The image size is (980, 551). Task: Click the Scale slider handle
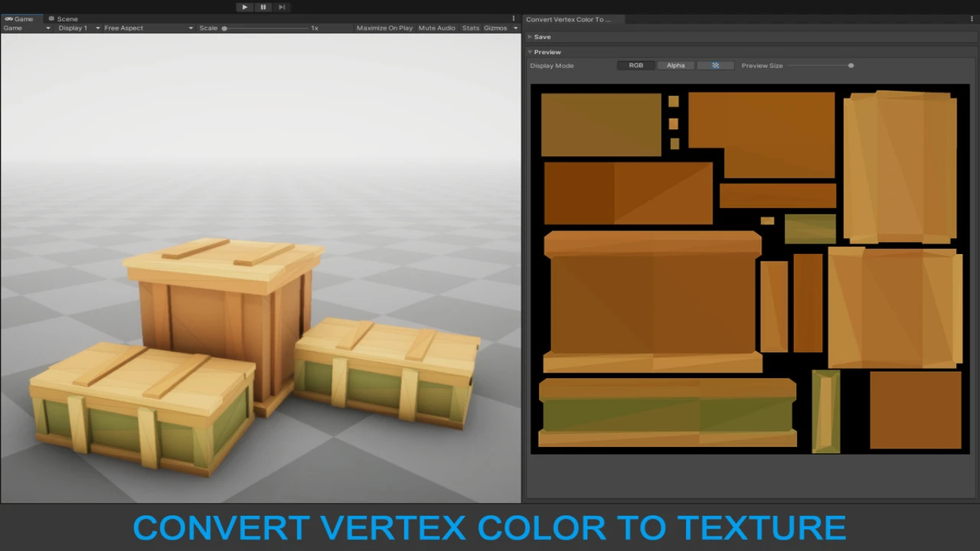click(224, 28)
